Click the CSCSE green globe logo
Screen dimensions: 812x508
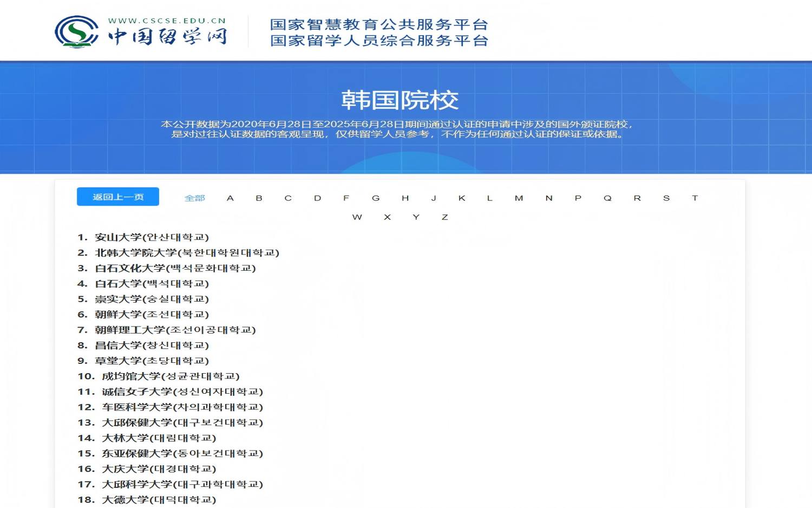click(76, 32)
